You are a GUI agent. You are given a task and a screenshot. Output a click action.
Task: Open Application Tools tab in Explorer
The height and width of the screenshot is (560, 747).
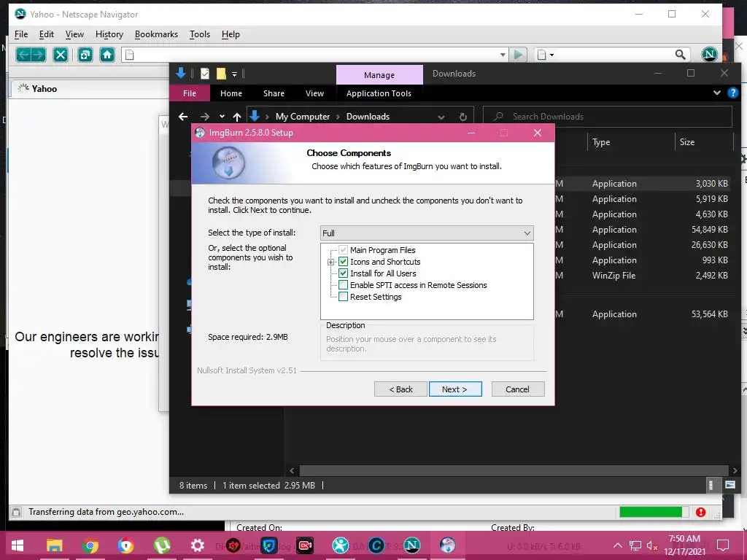(379, 93)
